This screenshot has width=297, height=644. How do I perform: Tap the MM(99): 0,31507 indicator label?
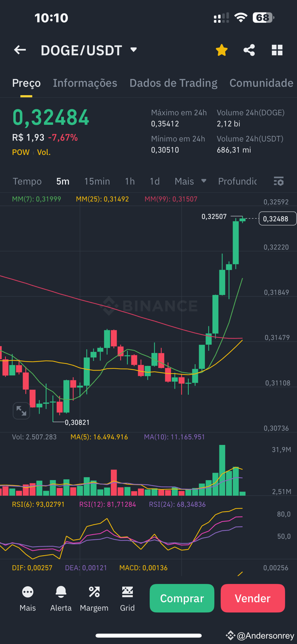point(171,199)
